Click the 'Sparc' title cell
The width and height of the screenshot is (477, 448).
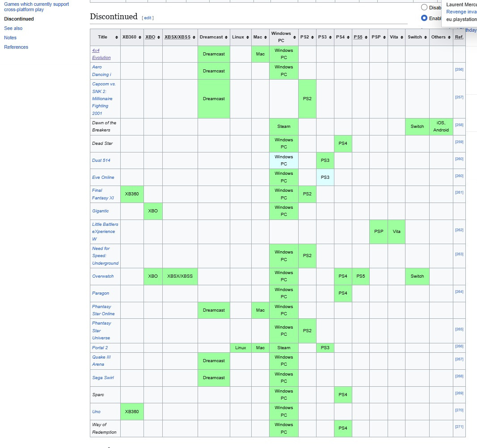click(105, 395)
